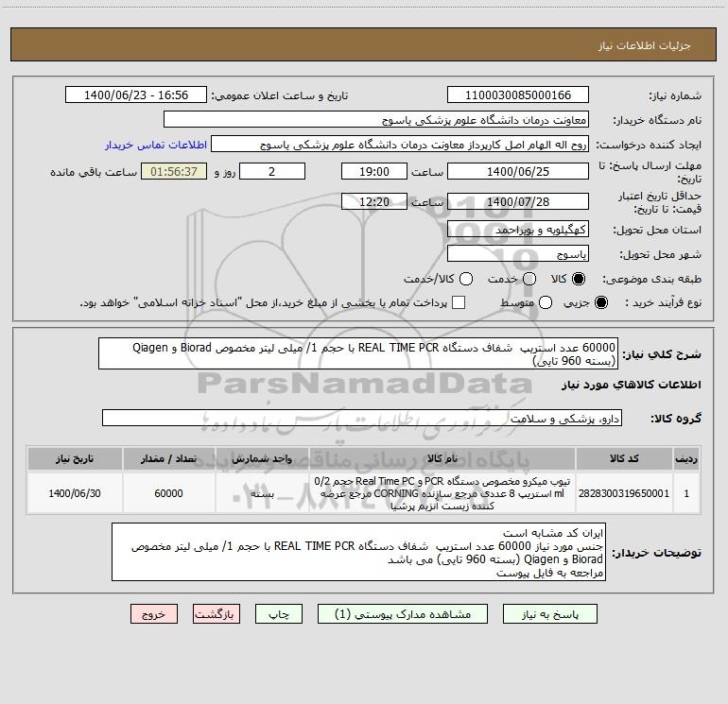Click the price validity date 1400/07/28
Image resolution: width=728 pixels, height=704 pixels.
pyautogui.click(x=518, y=201)
